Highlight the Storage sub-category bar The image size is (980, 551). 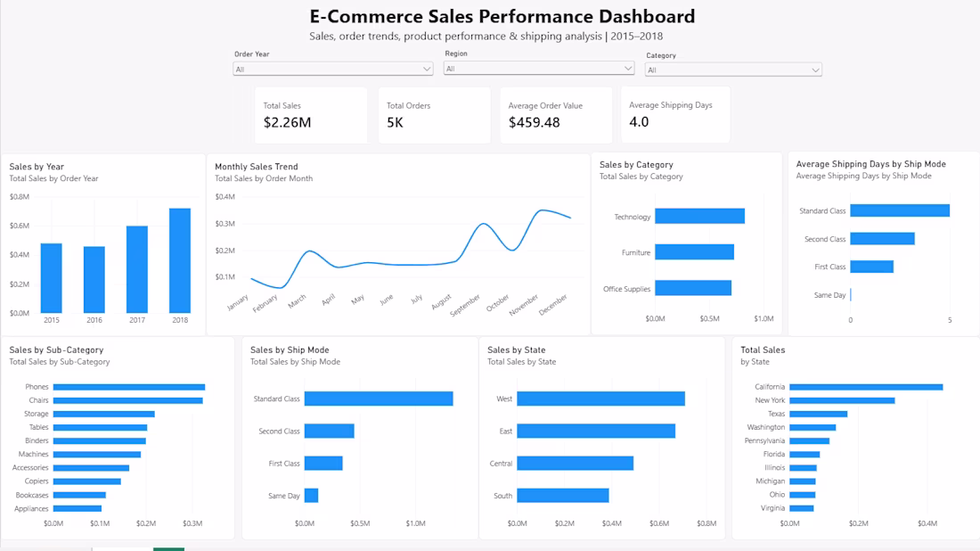tap(103, 414)
